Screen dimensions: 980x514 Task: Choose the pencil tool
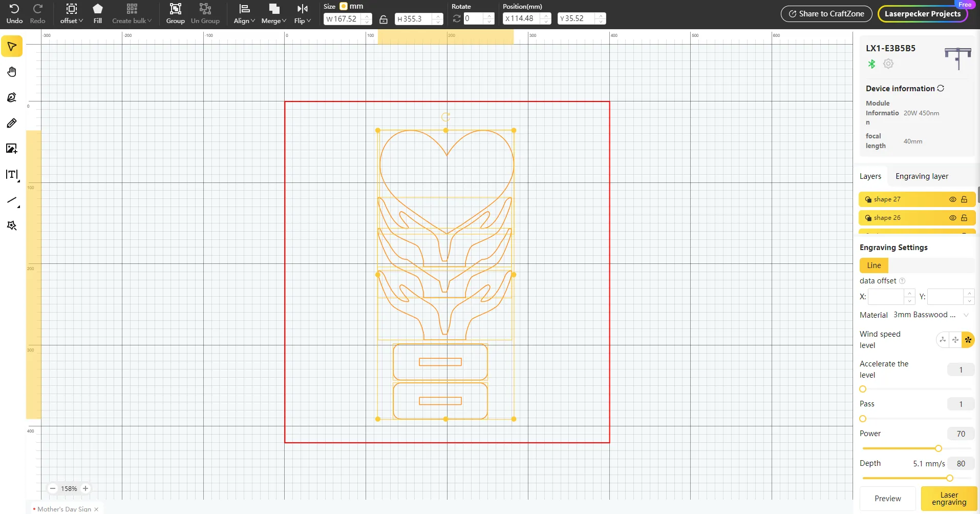[12, 123]
